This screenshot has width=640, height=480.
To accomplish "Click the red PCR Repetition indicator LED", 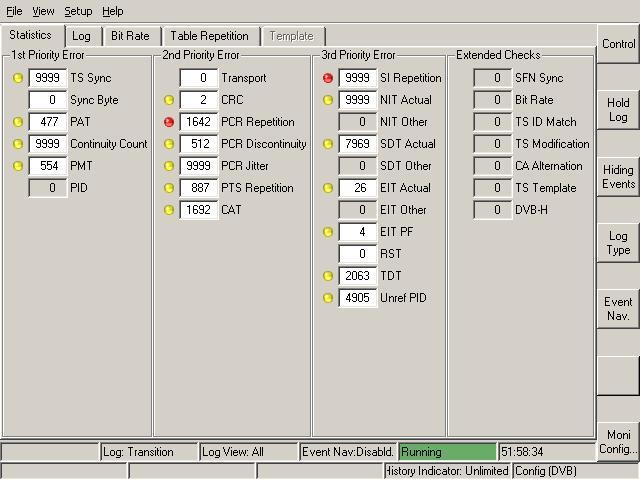I will (x=169, y=122).
